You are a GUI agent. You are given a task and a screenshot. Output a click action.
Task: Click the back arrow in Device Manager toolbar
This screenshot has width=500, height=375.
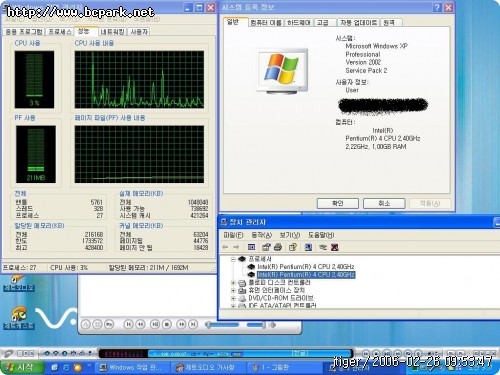click(225, 247)
